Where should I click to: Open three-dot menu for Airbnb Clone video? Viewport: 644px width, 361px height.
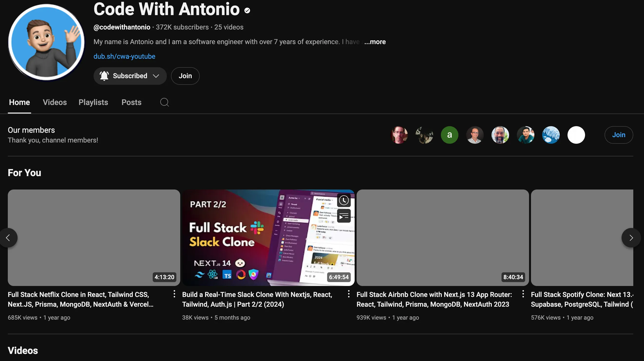523,294
